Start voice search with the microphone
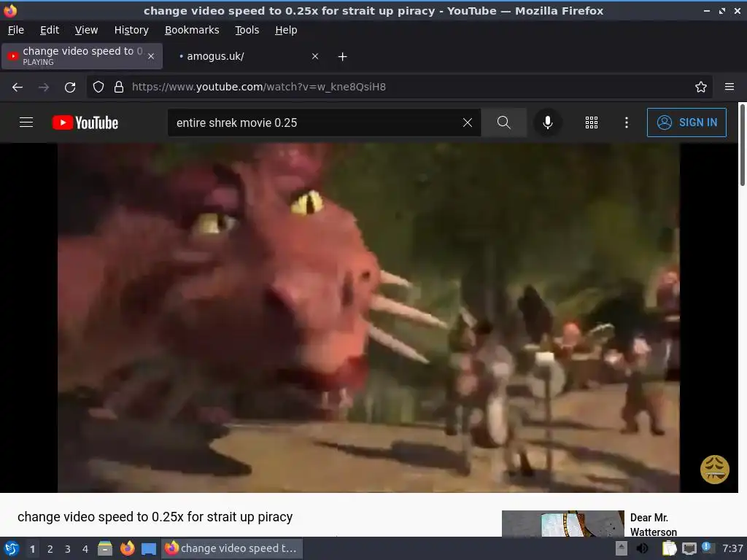The height and width of the screenshot is (560, 747). click(548, 122)
